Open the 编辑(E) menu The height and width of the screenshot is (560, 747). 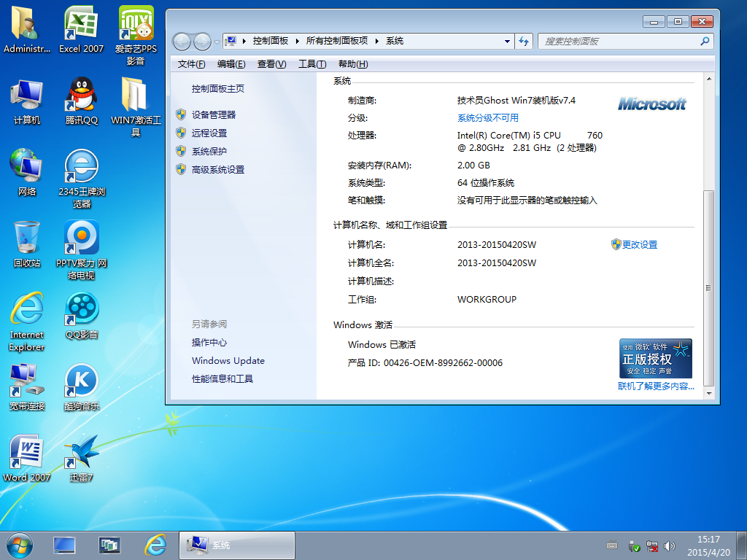point(231,64)
